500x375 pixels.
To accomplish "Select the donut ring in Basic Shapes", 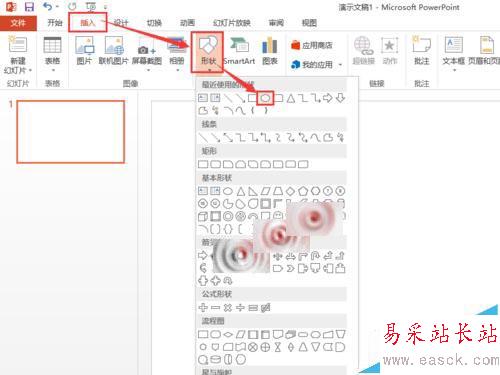I will point(228,216).
